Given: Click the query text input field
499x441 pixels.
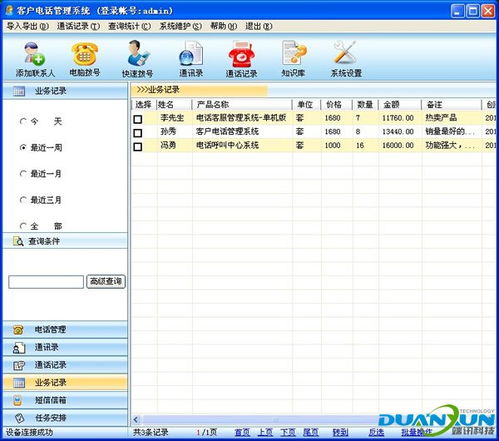Looking at the screenshot, I should (46, 282).
